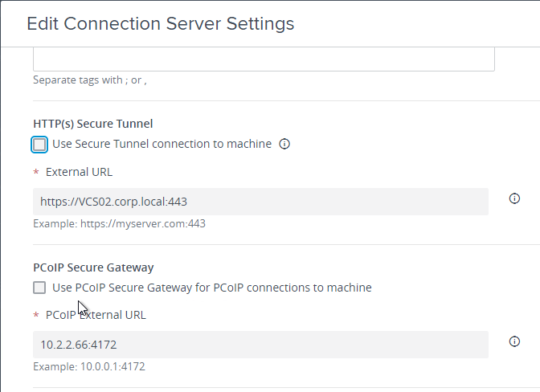This screenshot has height=392, width=540.
Task: Click the External URL field with VCS02.corp.local
Action: (260, 202)
